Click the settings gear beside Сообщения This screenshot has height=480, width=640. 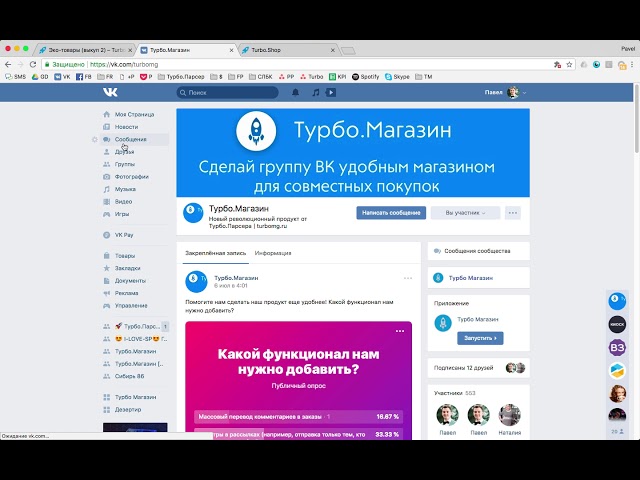coord(95,140)
